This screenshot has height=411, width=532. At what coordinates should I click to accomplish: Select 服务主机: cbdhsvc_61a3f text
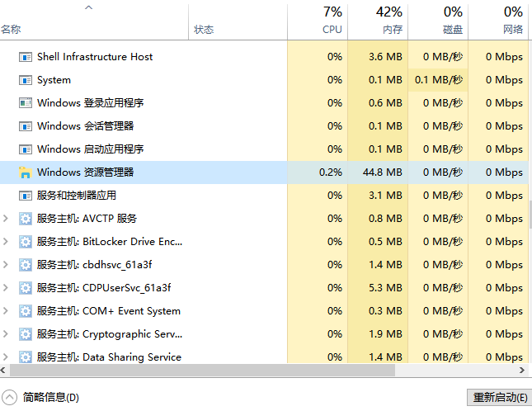pyautogui.click(x=94, y=265)
